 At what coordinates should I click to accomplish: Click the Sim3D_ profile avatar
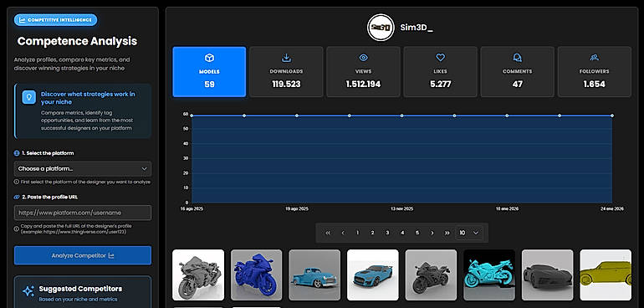(x=381, y=27)
